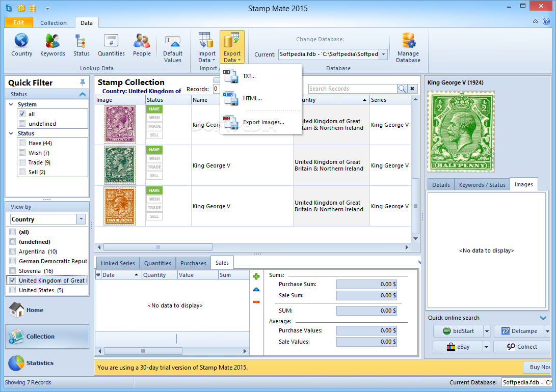Delete sale with red minus icon
This screenshot has height=392, width=556.
tap(256, 302)
